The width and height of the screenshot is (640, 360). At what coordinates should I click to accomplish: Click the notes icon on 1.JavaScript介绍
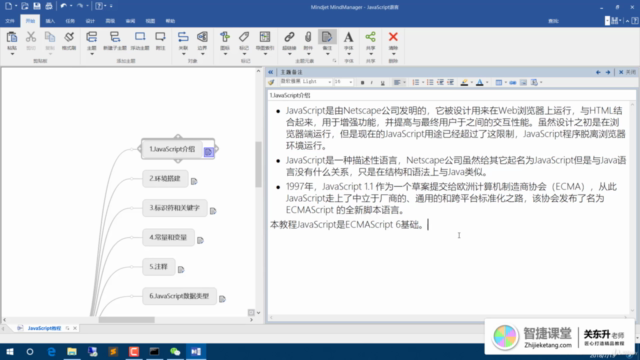click(x=209, y=152)
